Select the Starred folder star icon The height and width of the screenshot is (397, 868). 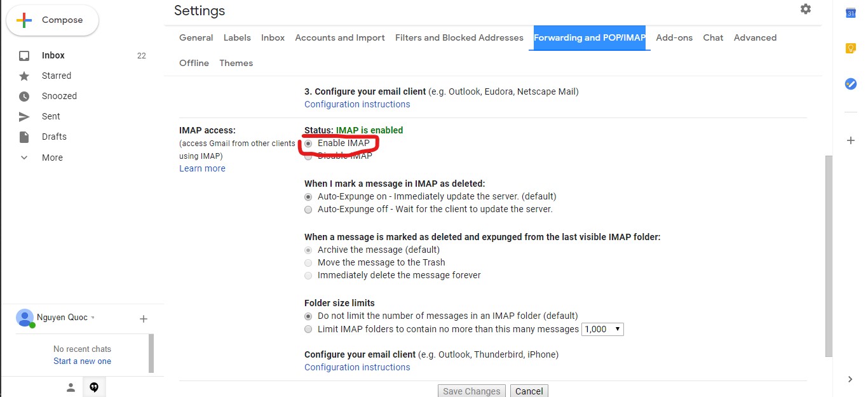tap(24, 76)
